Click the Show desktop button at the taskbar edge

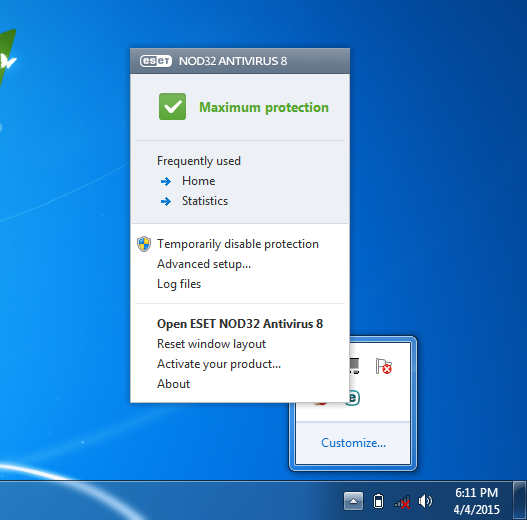520,501
